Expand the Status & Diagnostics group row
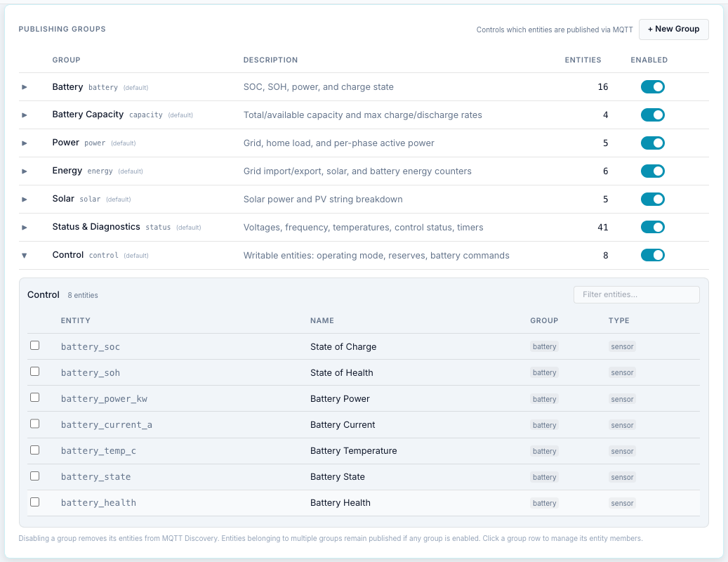 (x=25, y=228)
